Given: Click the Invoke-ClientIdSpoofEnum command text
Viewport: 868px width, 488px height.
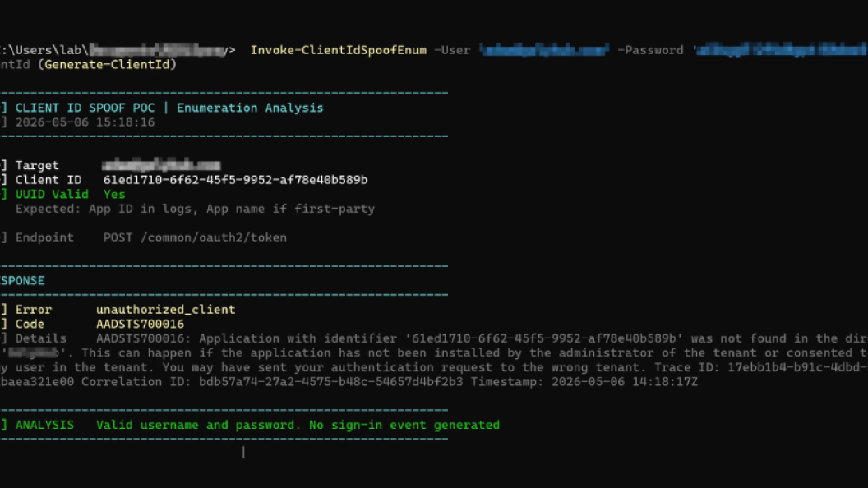Looking at the screenshot, I should pyautogui.click(x=338, y=50).
